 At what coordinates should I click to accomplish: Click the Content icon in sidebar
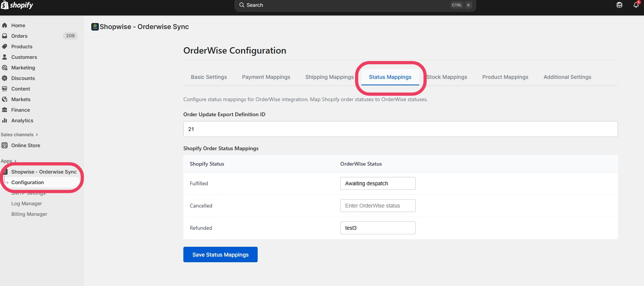tap(5, 89)
